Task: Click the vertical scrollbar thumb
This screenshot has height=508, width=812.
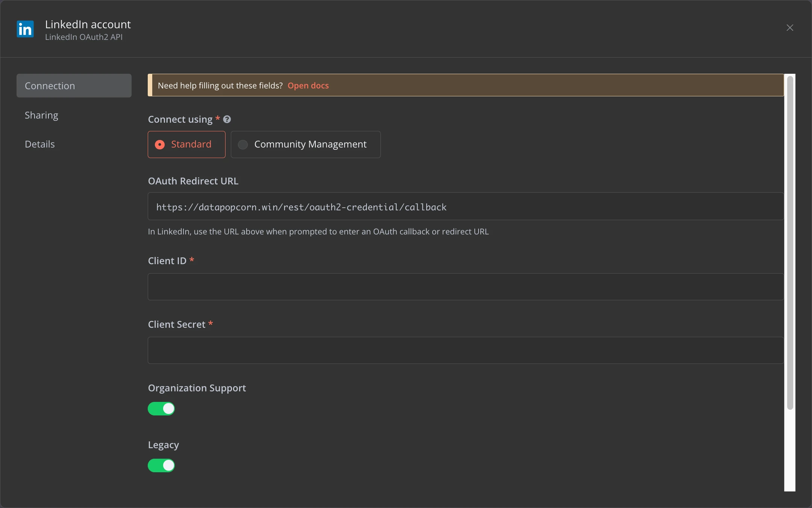Action: pos(790,243)
